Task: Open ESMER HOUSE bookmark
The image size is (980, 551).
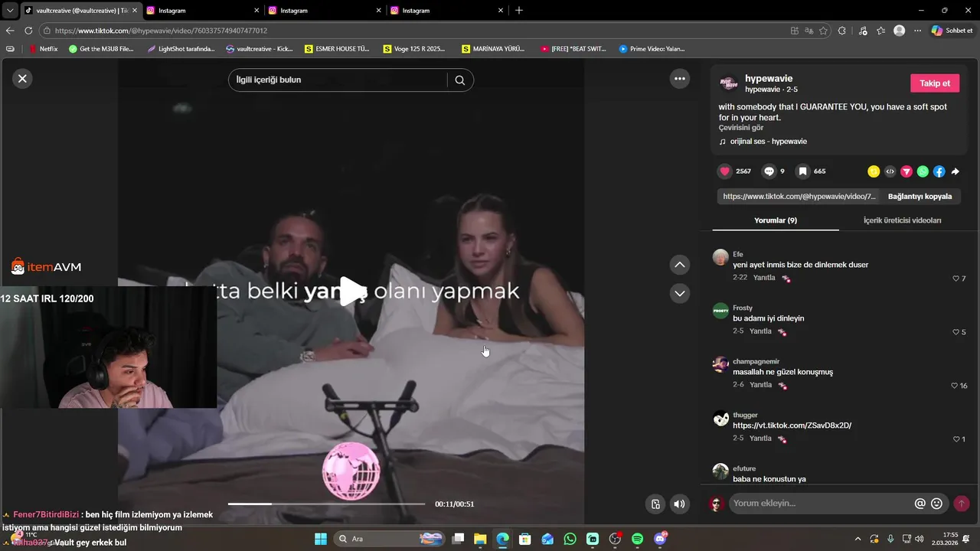Action: [337, 49]
